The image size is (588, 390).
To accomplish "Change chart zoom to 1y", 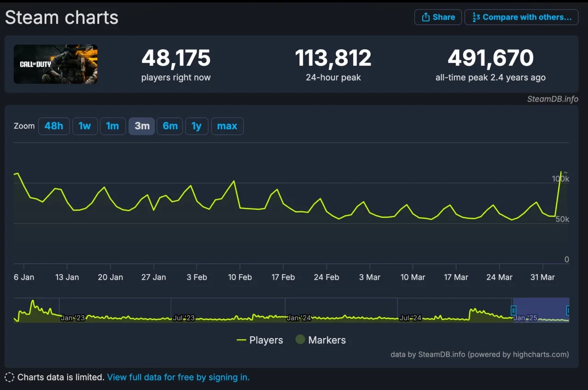I will click(x=197, y=126).
